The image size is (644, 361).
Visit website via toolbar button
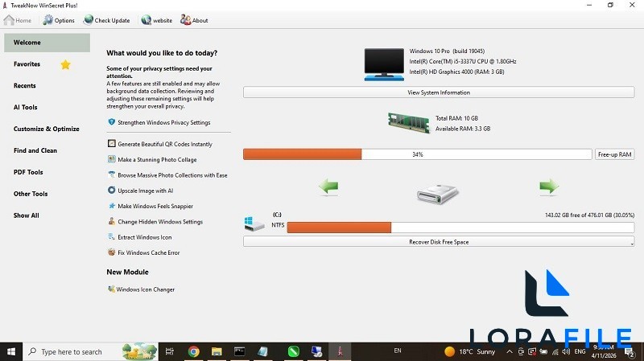(x=156, y=20)
